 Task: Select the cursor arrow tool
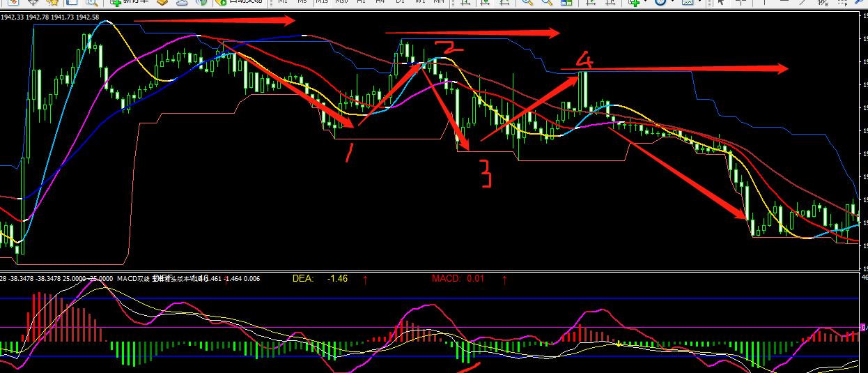721,2
